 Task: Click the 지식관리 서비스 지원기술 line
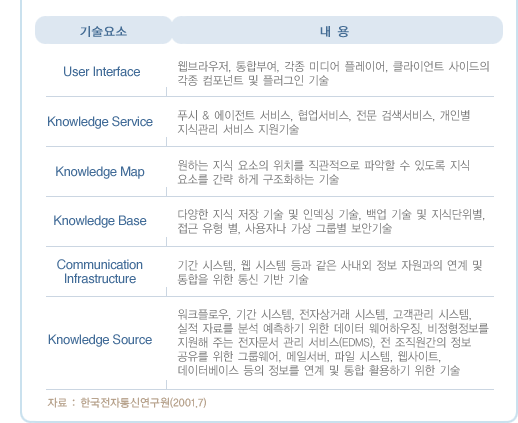click(238, 129)
